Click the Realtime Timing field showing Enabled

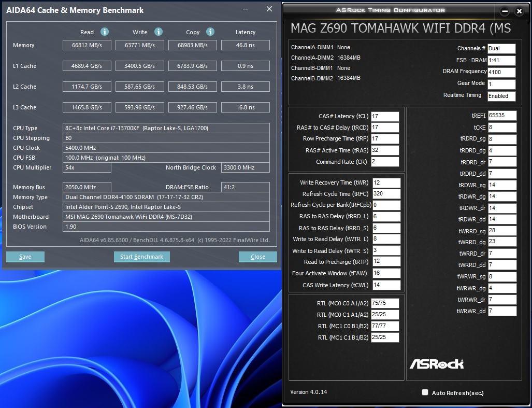tap(501, 96)
